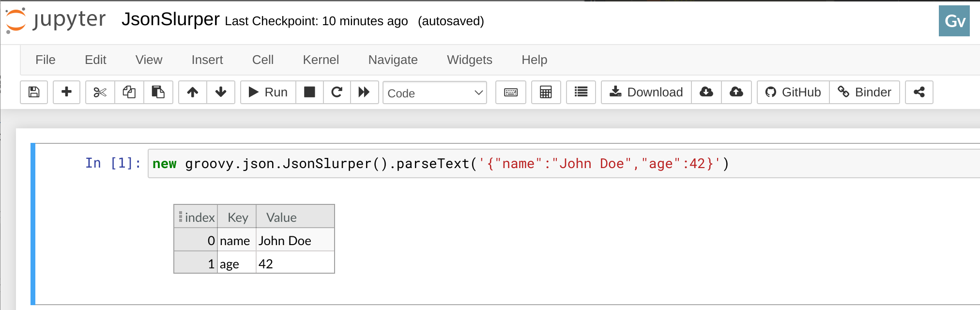Screen dimensions: 980x310
Task: Cut selected cells with scissors icon
Action: coord(100,92)
